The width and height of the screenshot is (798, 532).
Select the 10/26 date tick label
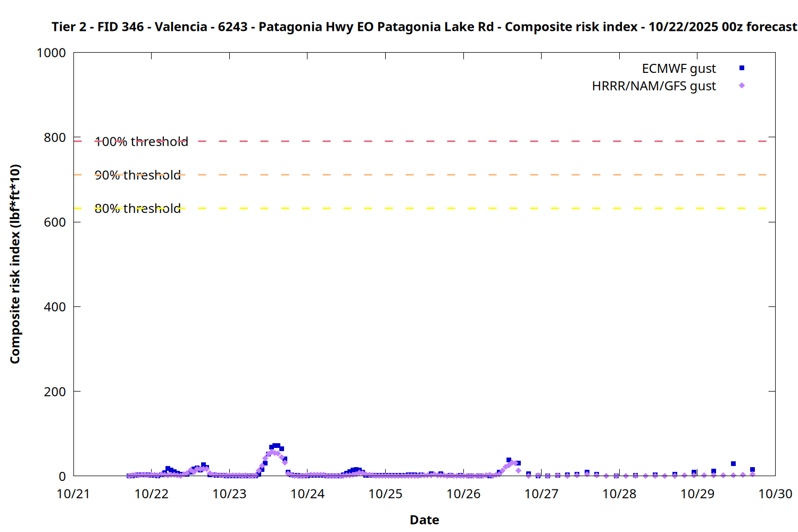(x=463, y=494)
